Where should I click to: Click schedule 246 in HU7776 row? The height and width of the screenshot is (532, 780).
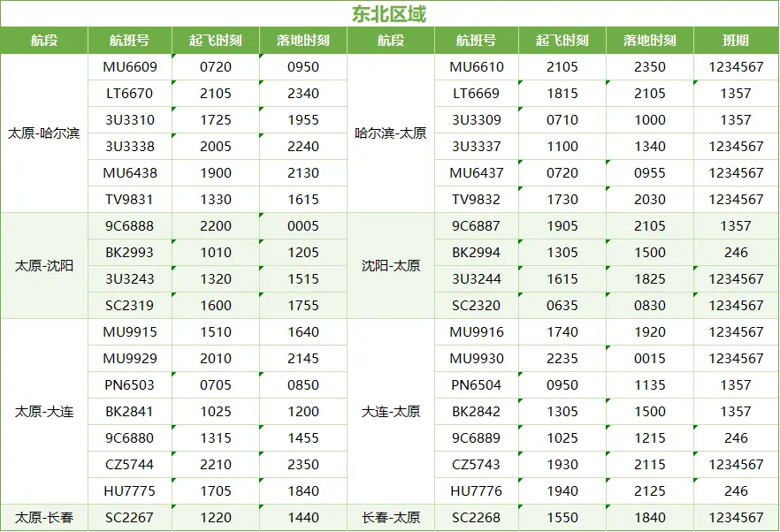tap(736, 491)
